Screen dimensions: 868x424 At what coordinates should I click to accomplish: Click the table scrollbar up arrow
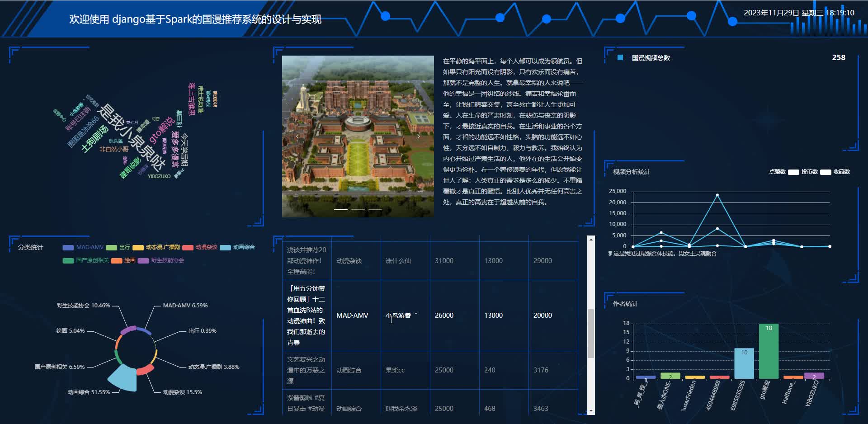coord(591,239)
